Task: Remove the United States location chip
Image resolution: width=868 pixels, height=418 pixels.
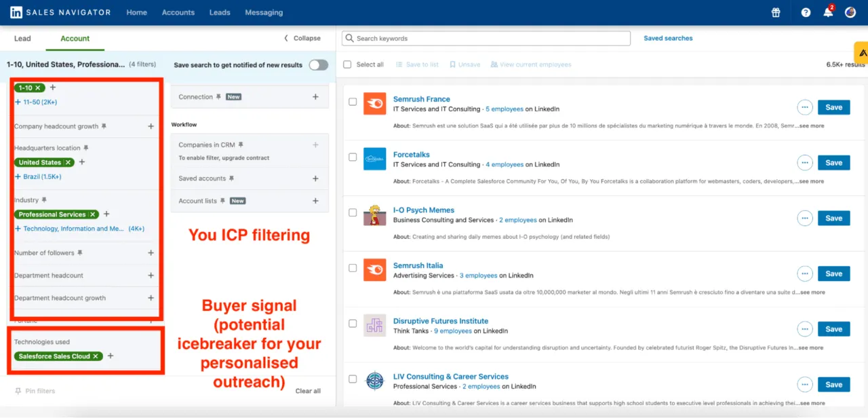Action: [67, 162]
